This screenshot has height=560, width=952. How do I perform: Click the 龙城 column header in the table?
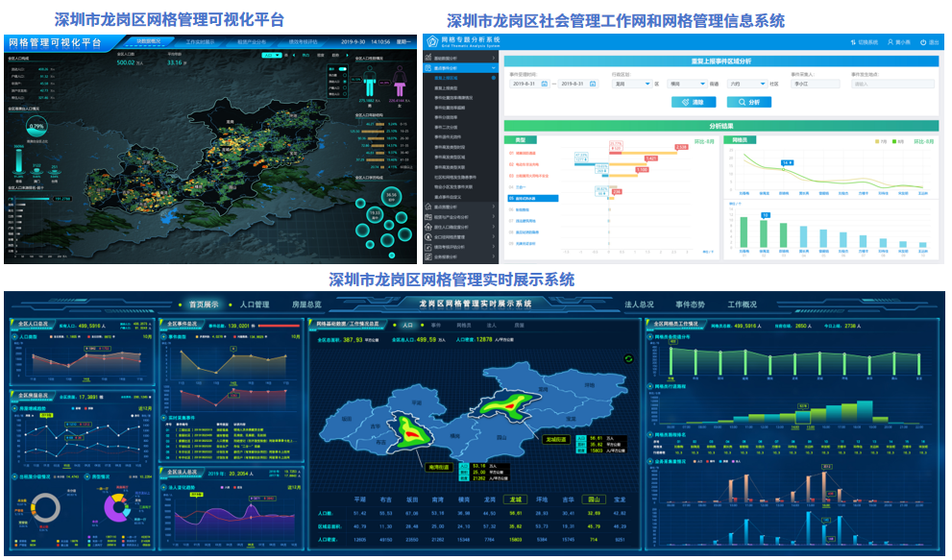pos(516,499)
